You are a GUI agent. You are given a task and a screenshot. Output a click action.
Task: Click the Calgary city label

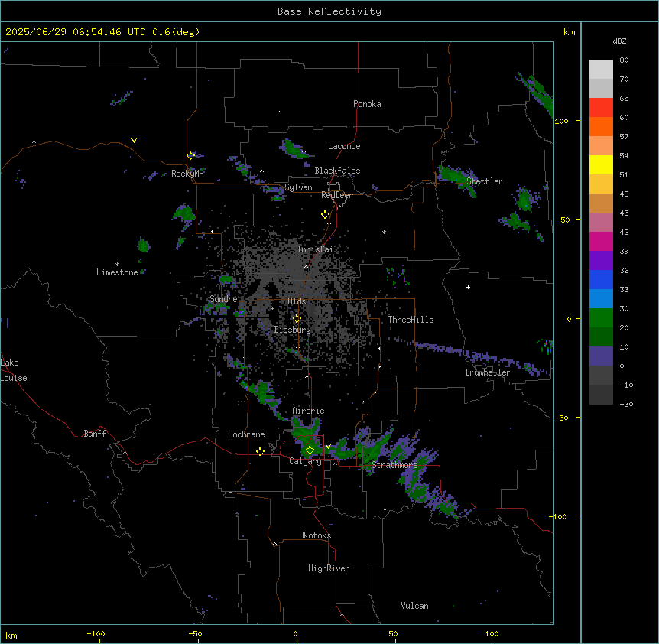(305, 461)
